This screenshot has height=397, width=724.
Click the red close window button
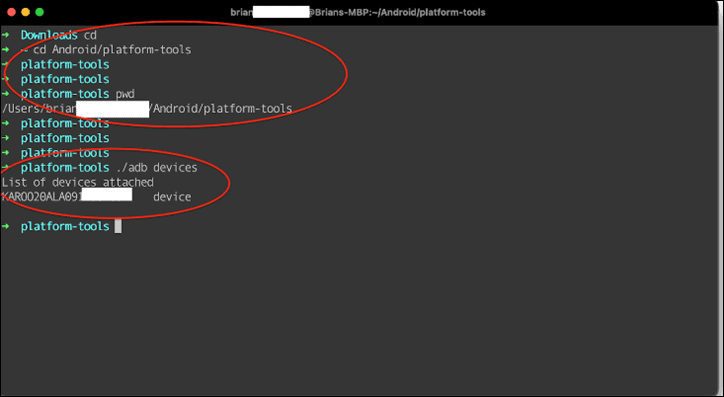12,12
